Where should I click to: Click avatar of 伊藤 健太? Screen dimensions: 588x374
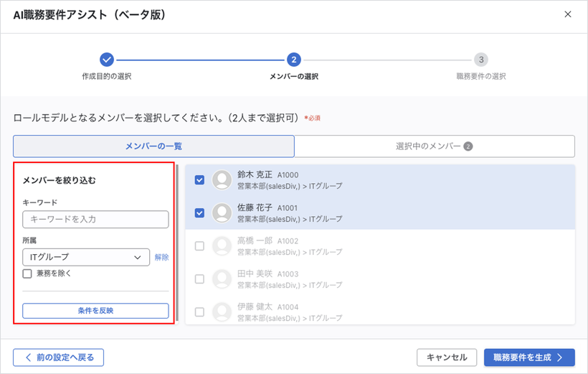point(222,312)
